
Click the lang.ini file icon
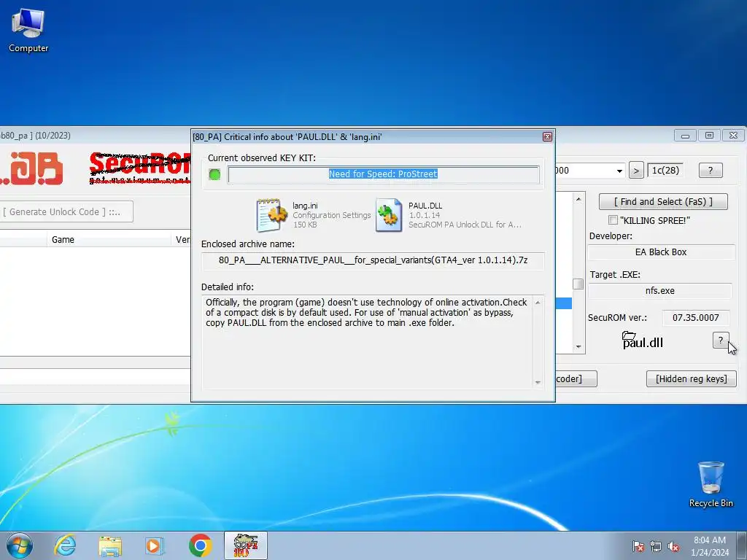pos(271,215)
